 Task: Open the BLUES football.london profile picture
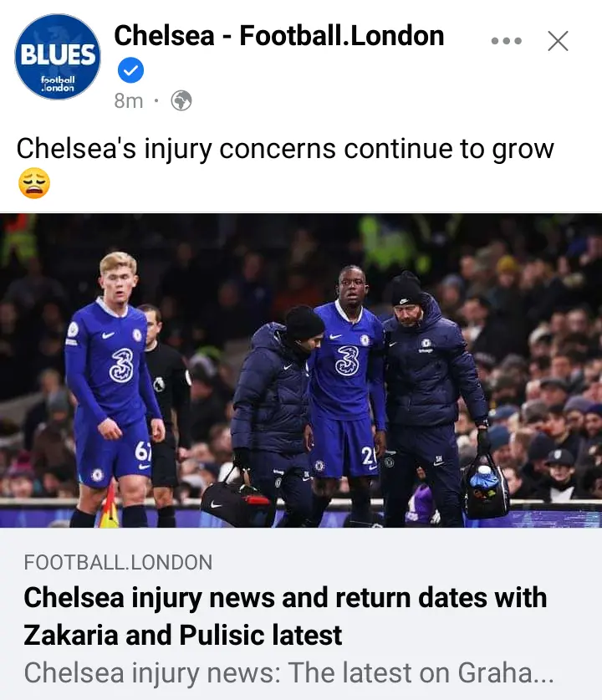pyautogui.click(x=58, y=57)
